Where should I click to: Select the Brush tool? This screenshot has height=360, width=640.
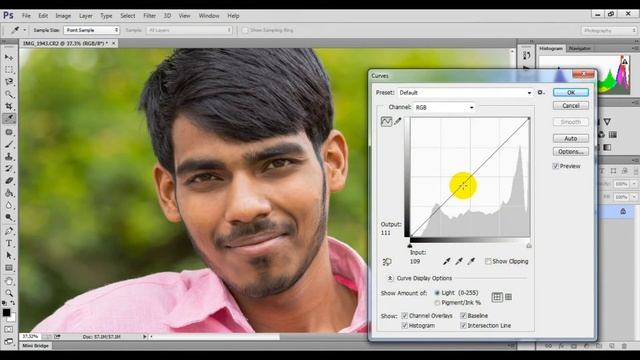click(x=9, y=144)
